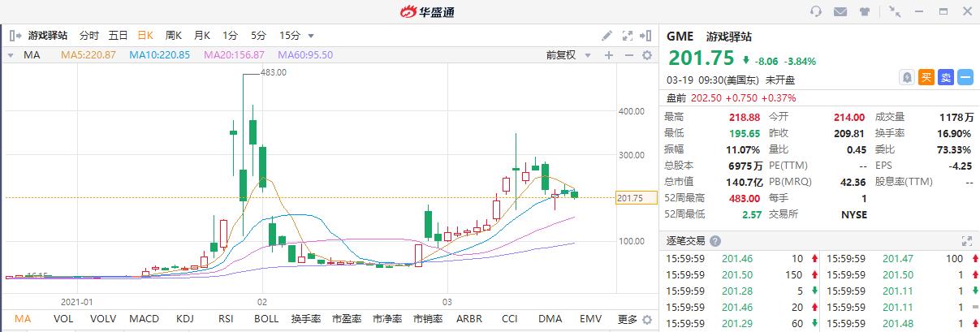This screenshot has height=332, width=980.
Task: Select 市净率 indicator
Action: pyautogui.click(x=388, y=319)
